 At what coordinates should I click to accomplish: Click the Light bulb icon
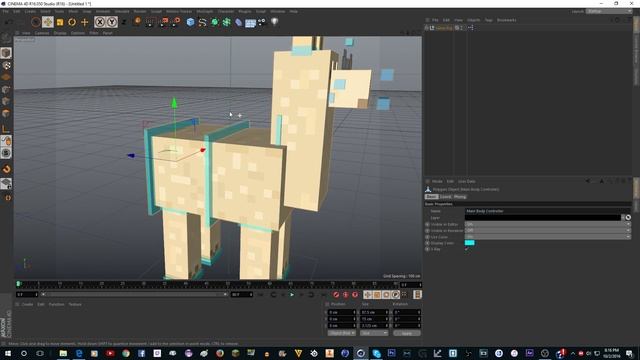pos(274,22)
